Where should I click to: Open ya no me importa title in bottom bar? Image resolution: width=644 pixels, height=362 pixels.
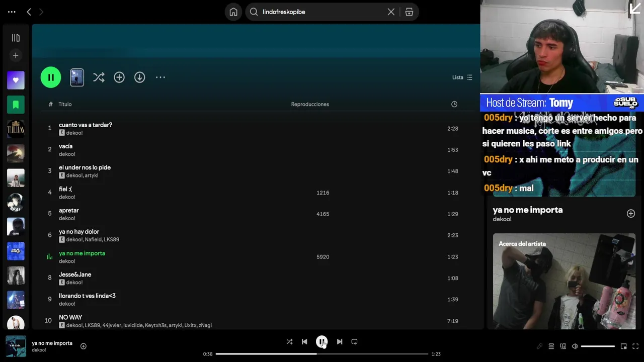point(52,343)
